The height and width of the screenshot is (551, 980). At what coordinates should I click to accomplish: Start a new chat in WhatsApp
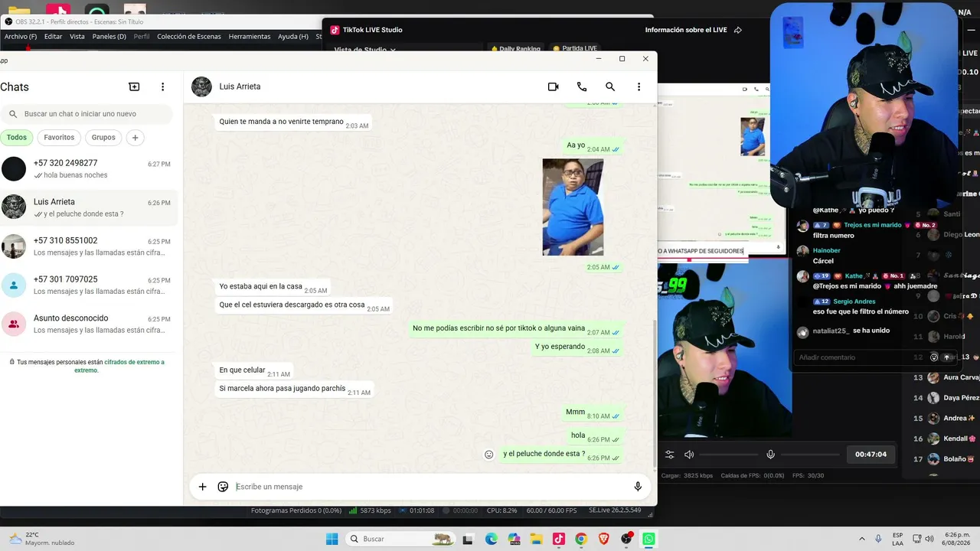(x=134, y=87)
